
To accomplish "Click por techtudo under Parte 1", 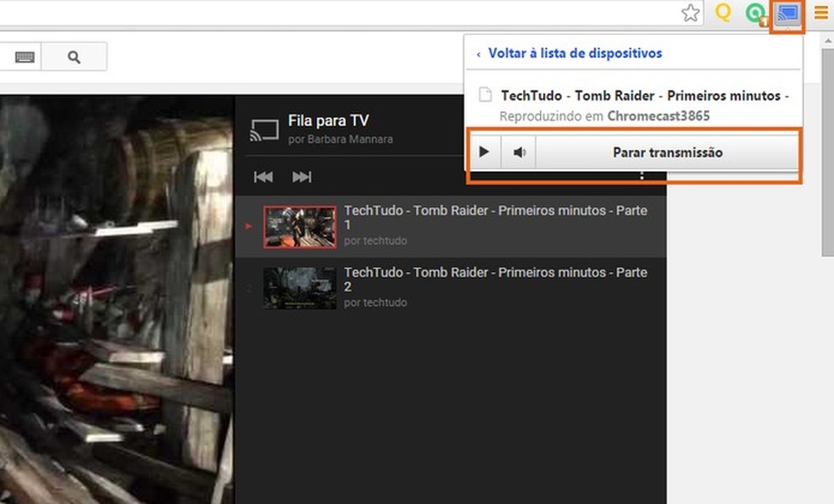I will (375, 241).
